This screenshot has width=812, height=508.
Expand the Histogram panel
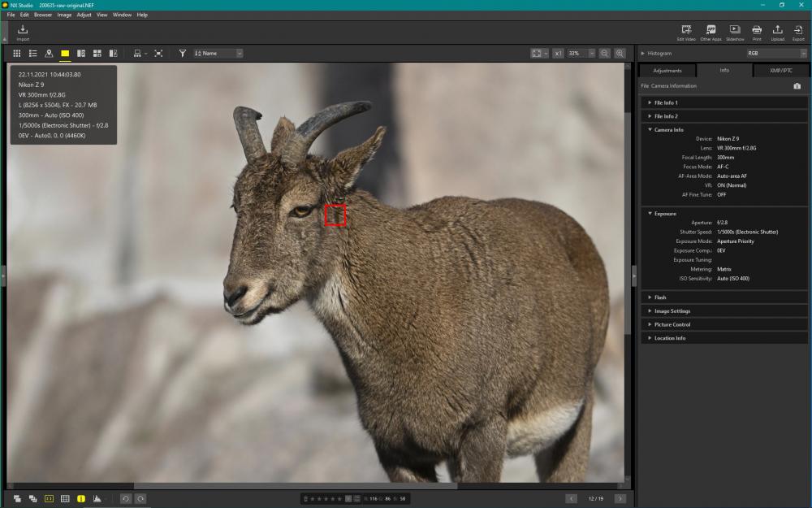tap(642, 54)
